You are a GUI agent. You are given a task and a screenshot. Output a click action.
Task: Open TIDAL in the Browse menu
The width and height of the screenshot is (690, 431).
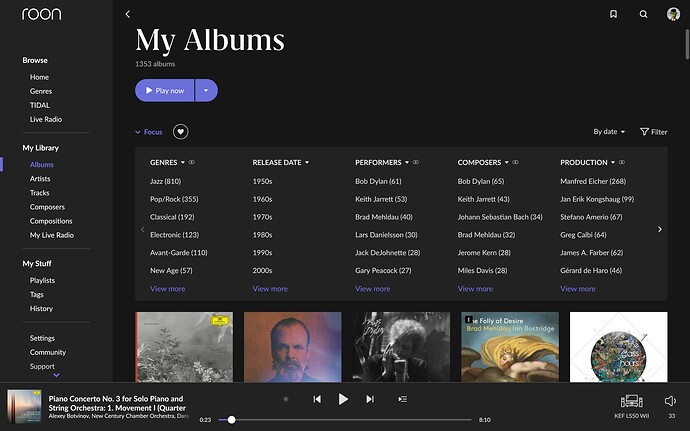(40, 105)
